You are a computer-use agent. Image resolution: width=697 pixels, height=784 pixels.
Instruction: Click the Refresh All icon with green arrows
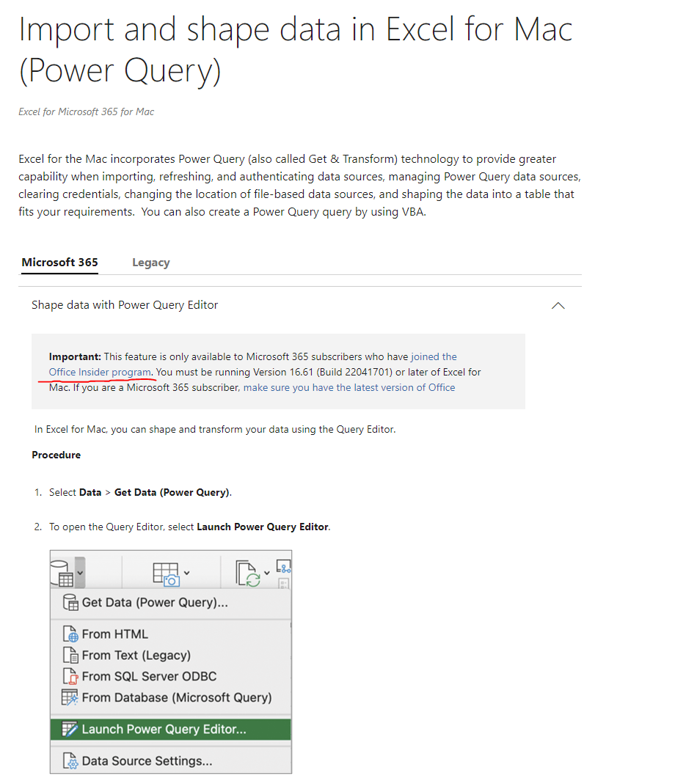click(248, 574)
